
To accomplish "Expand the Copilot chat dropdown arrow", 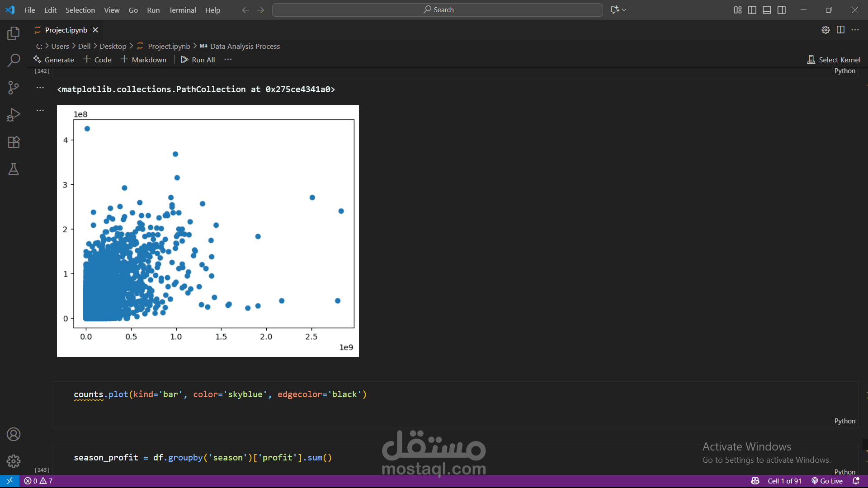I will tap(624, 10).
